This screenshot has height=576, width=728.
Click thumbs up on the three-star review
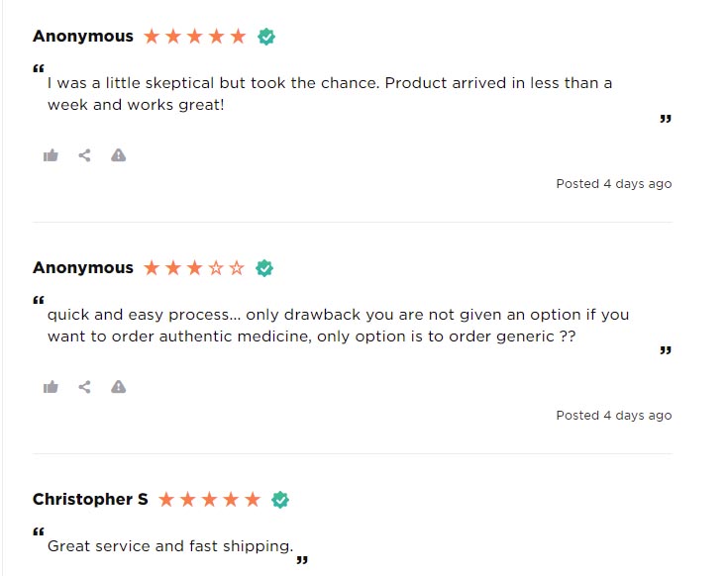click(x=51, y=387)
